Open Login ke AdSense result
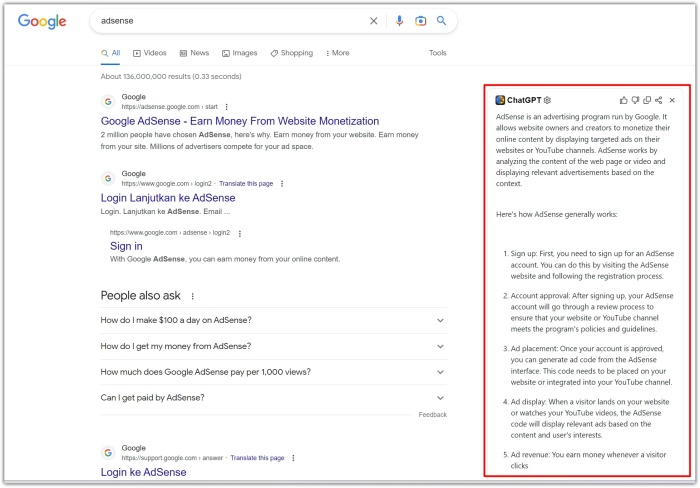This screenshot has width=700, height=488. point(143,472)
